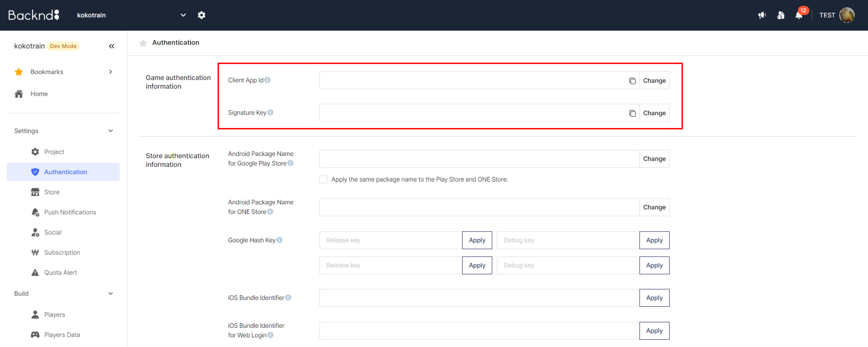868x347 pixels.
Task: Collapse the sidebar with double chevron
Action: pos(112,46)
